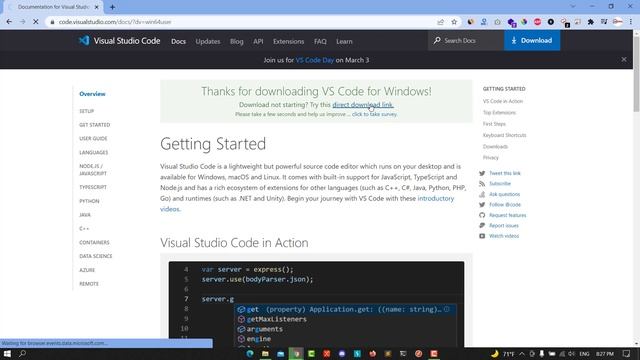Open Windows taskbar search
The height and width of the screenshot is (360, 640).
tap(22, 353)
